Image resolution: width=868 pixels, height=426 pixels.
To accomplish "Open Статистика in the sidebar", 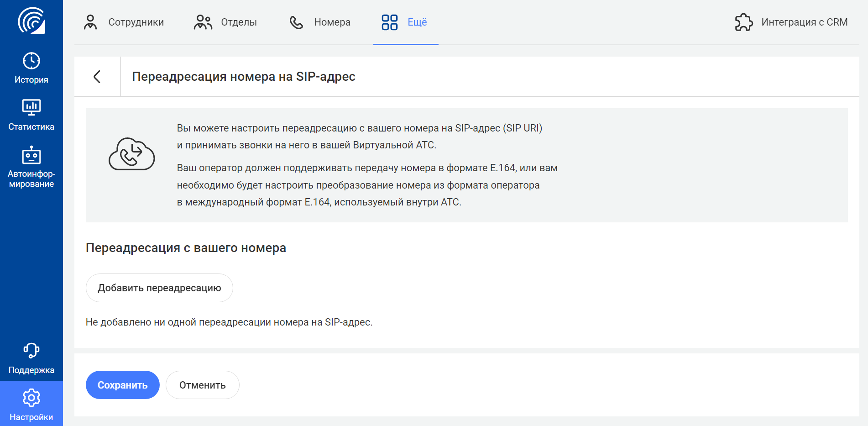I will click(x=31, y=115).
